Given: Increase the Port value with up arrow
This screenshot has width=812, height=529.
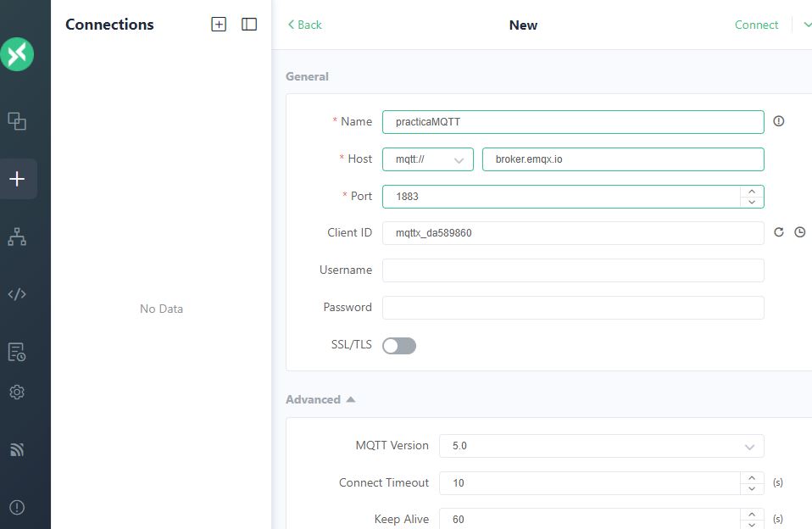Looking at the screenshot, I should (752, 192).
